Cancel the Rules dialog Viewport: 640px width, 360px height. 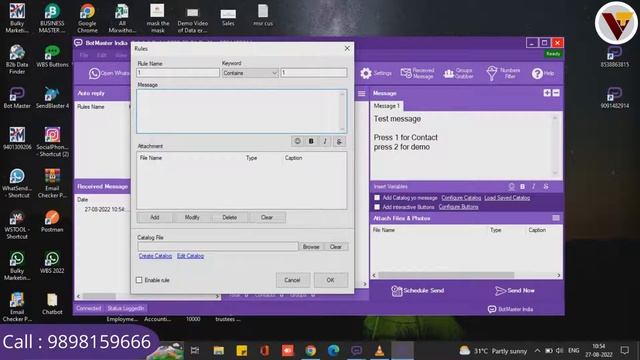coord(292,280)
